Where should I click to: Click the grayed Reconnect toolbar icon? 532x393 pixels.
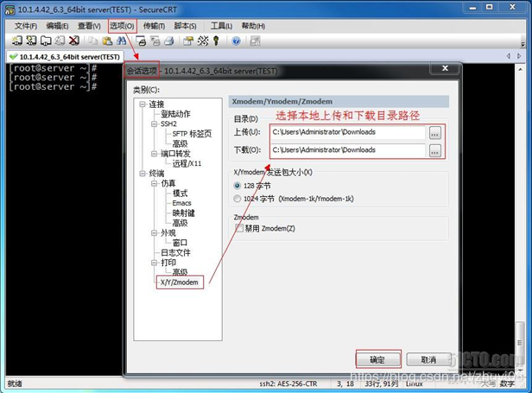[x=60, y=41]
